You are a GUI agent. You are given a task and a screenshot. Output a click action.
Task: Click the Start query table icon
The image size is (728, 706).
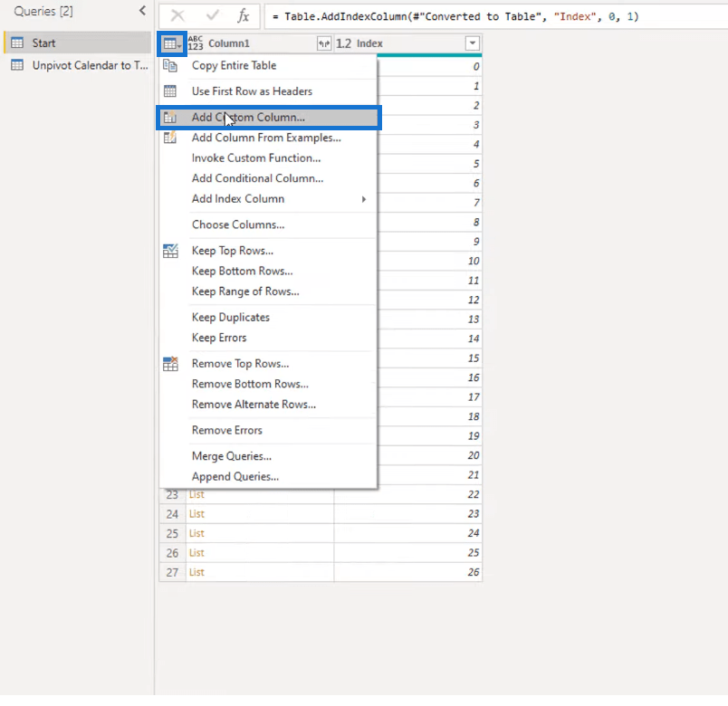click(x=17, y=43)
